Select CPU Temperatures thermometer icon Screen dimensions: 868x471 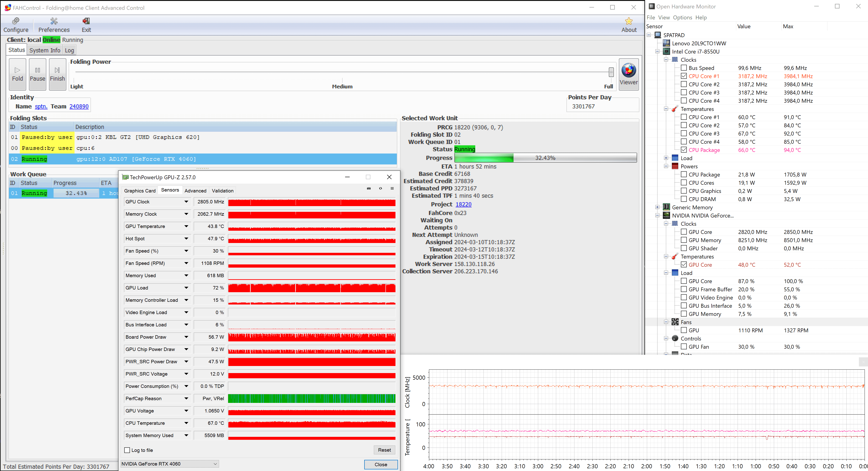[675, 109]
